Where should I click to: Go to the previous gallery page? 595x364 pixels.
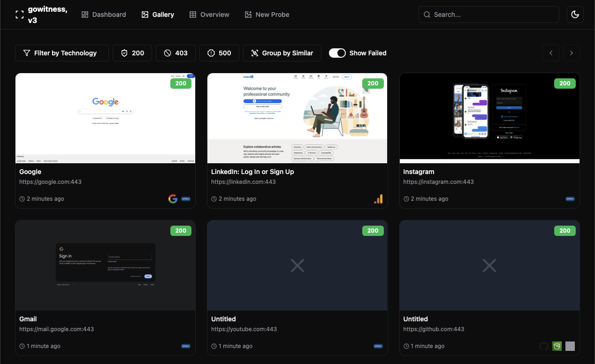[x=551, y=53]
